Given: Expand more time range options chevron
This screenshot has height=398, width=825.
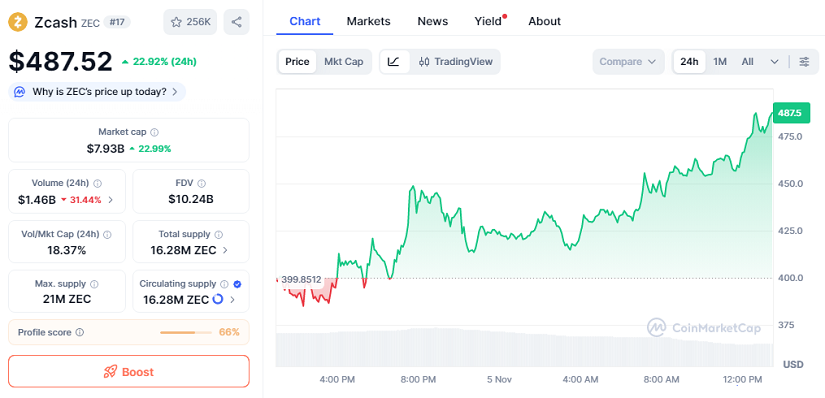Looking at the screenshot, I should [774, 62].
